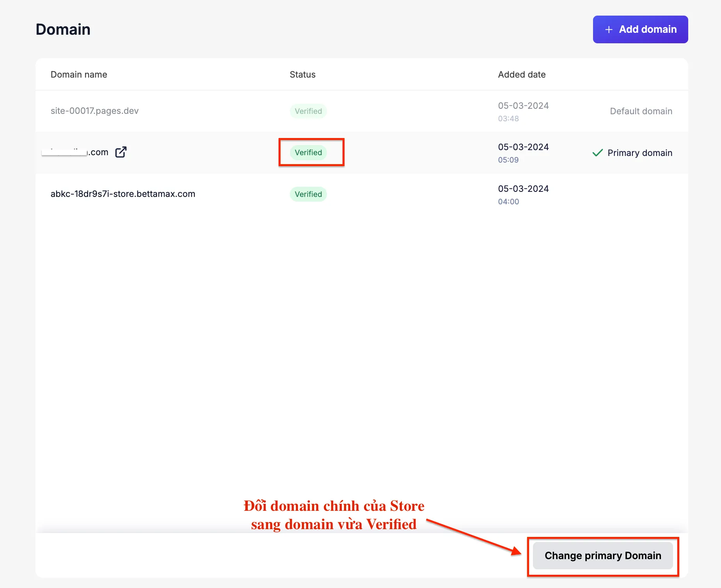Click the Primary domain label text
The height and width of the screenshot is (588, 721).
tap(640, 153)
